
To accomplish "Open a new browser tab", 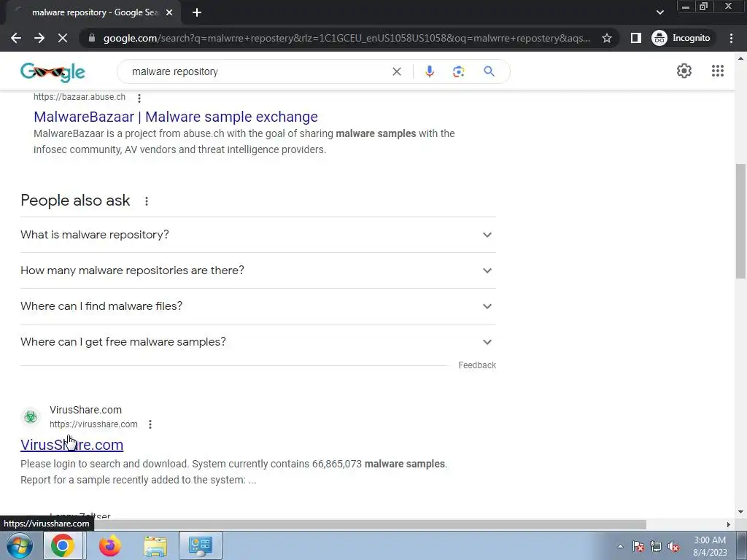I will (197, 13).
